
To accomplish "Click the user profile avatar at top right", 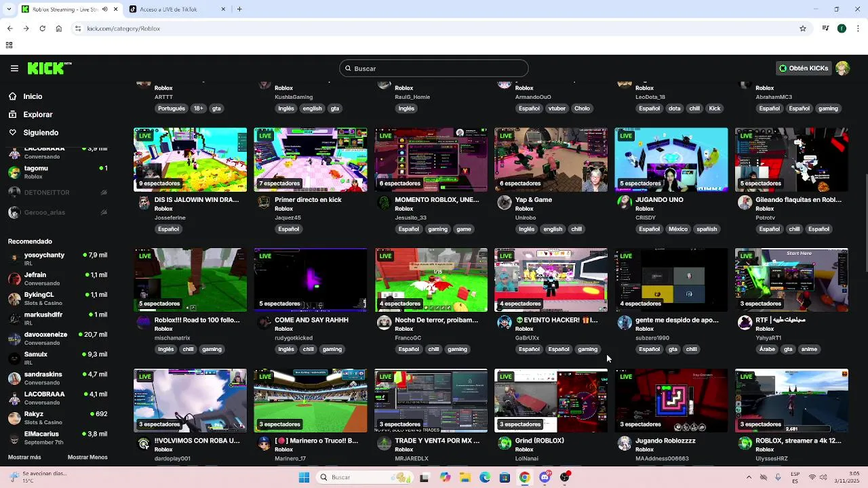I will (x=842, y=68).
